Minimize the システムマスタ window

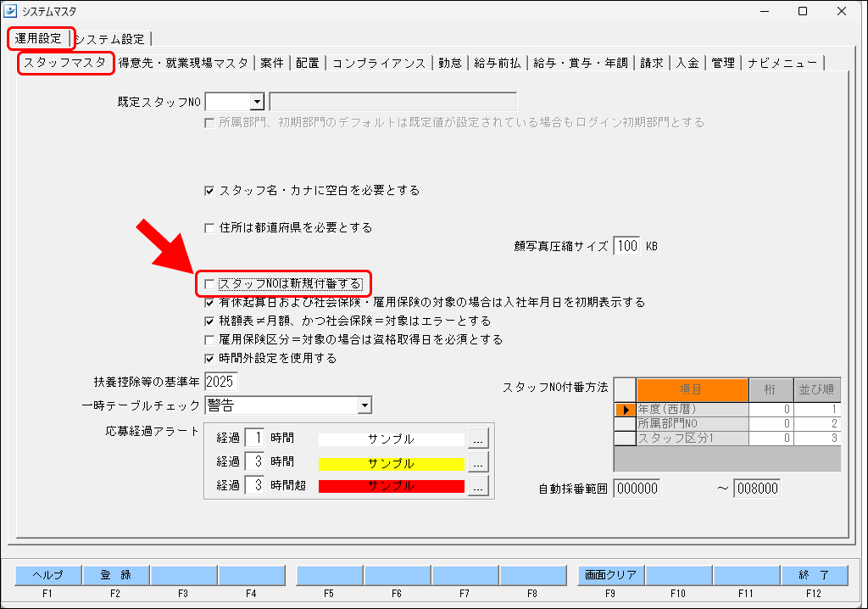tap(765, 11)
